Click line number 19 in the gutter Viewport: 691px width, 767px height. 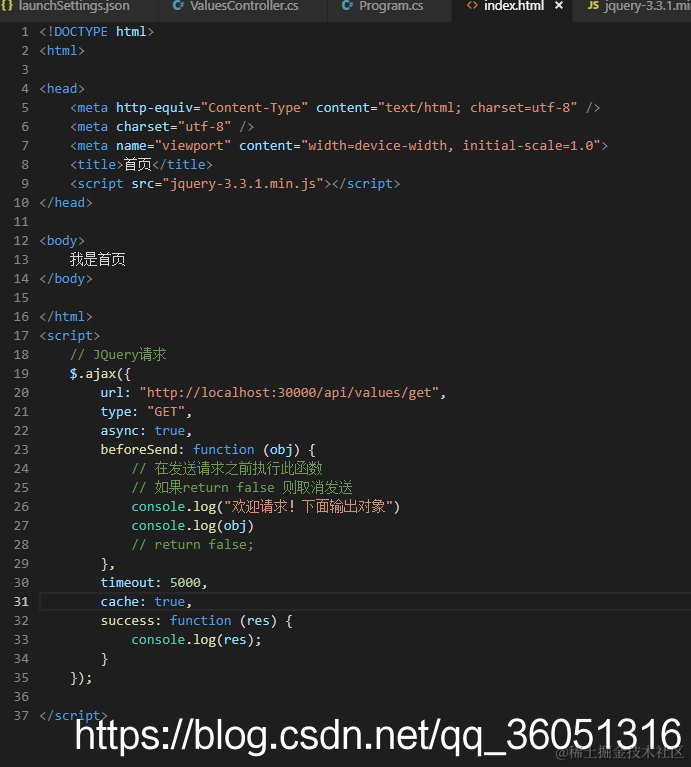(21, 374)
